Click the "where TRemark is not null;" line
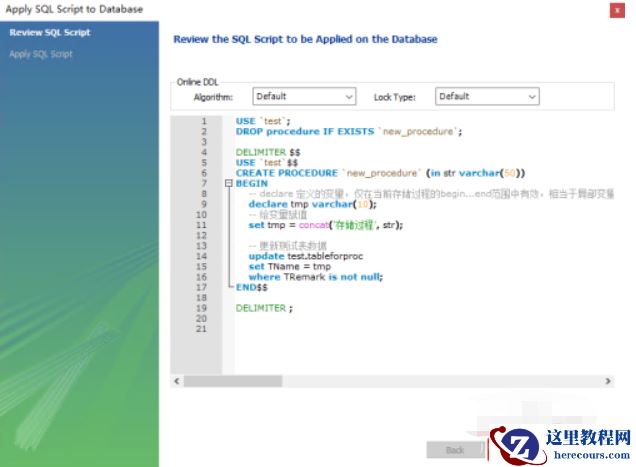 pyautogui.click(x=316, y=277)
